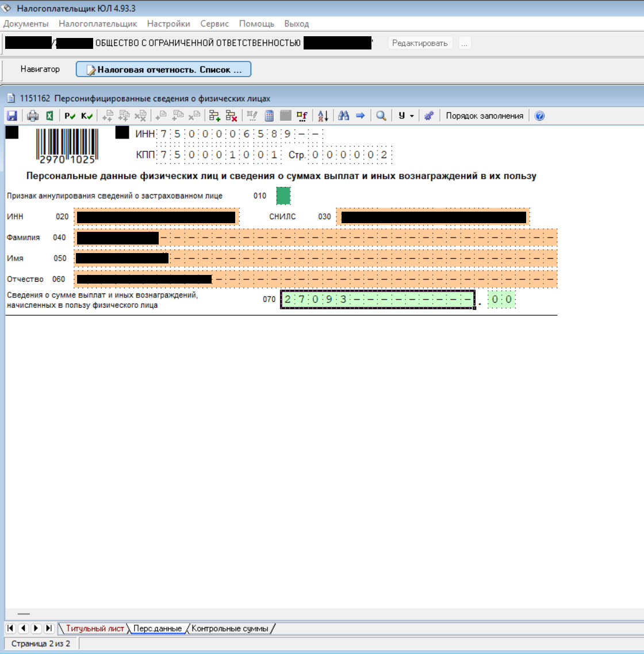Open search with the binoculars icon
This screenshot has height=654, width=644.
(x=343, y=116)
